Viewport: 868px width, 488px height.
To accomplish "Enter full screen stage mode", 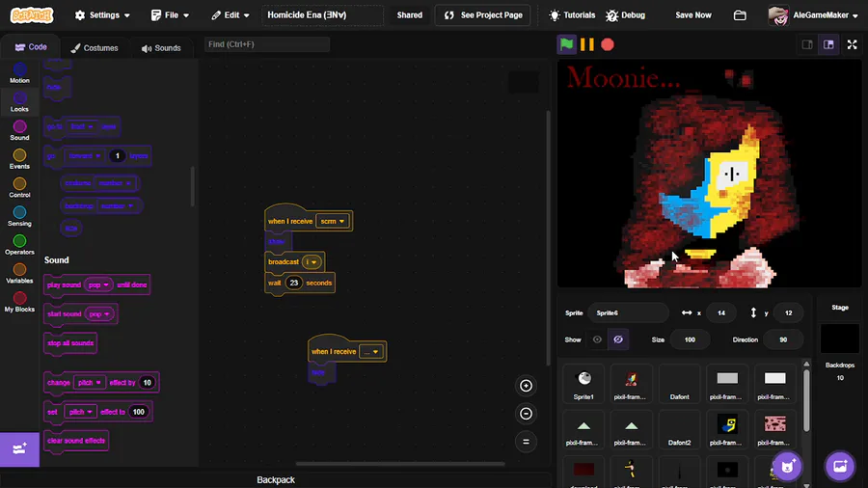I will pyautogui.click(x=852, y=44).
